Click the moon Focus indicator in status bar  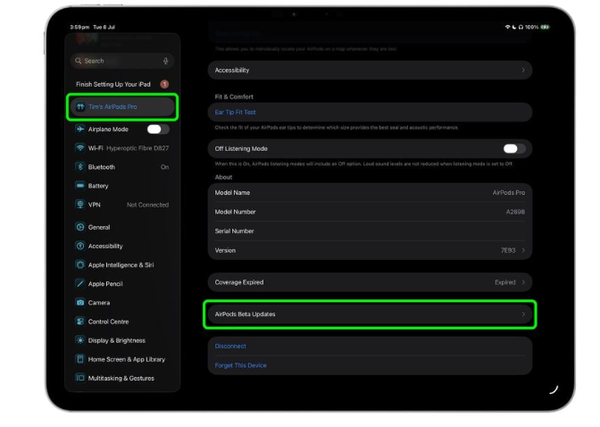[x=514, y=27]
